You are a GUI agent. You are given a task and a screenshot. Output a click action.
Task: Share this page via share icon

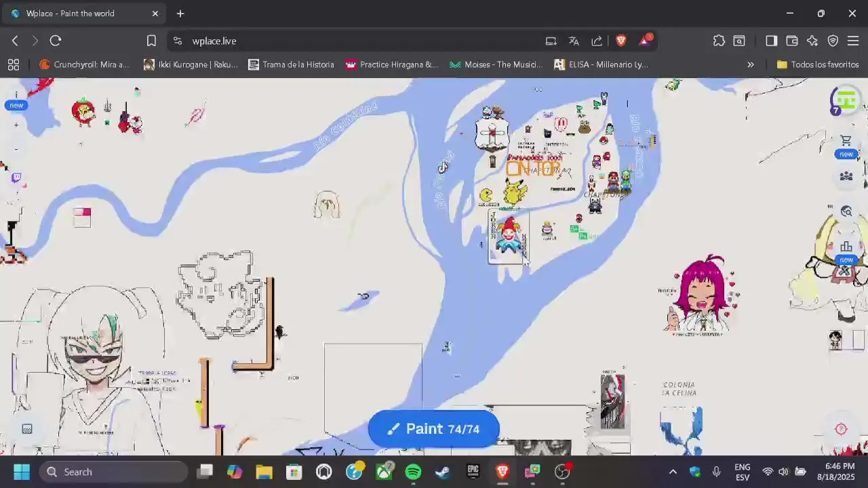pyautogui.click(x=597, y=41)
